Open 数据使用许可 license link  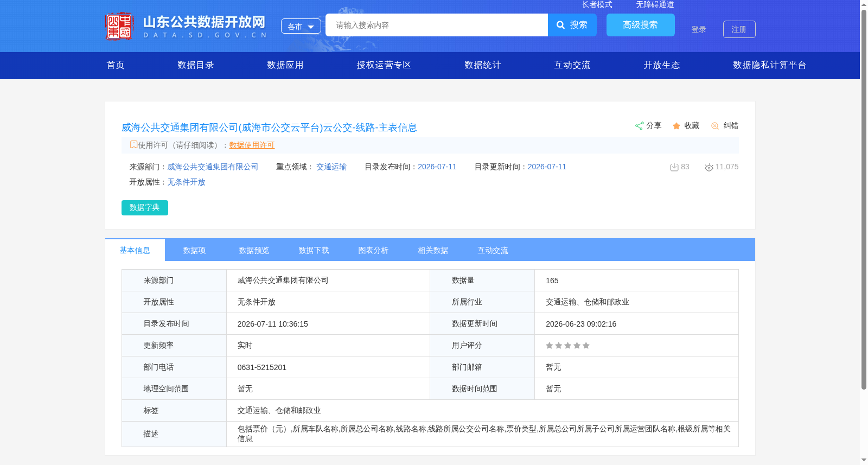click(252, 145)
